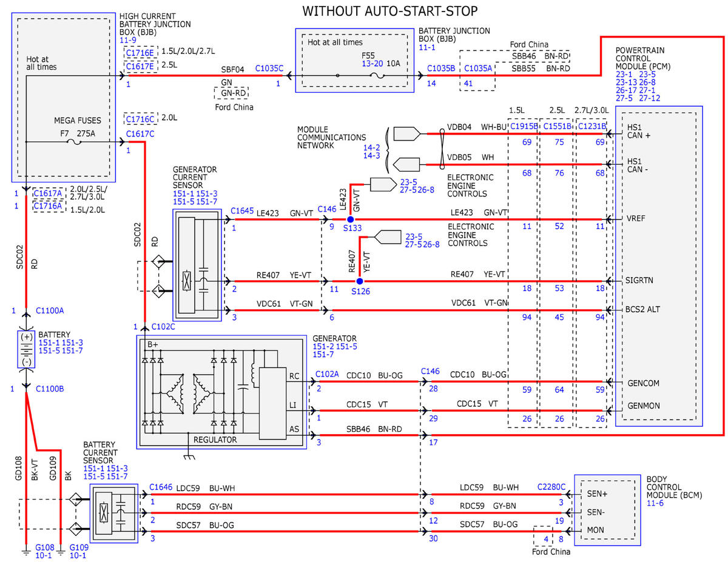
Task: Open connector link C2280C at BCM
Action: point(551,486)
